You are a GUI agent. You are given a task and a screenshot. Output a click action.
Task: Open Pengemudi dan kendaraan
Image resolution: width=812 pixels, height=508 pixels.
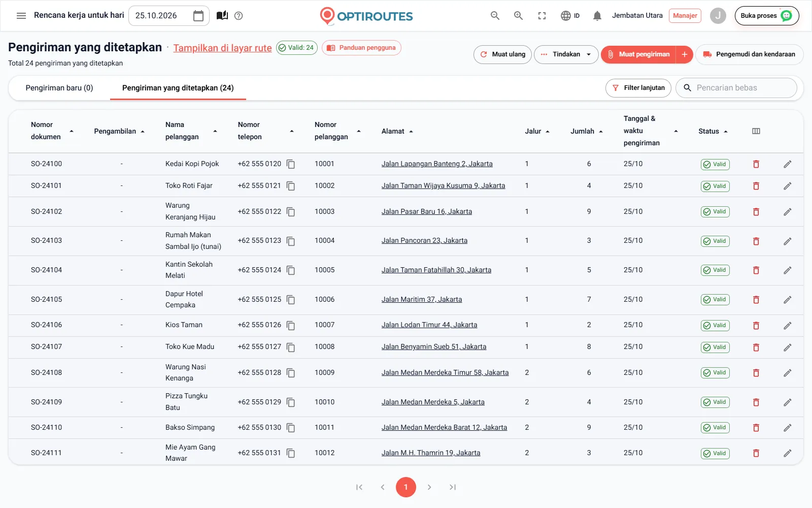click(749, 54)
